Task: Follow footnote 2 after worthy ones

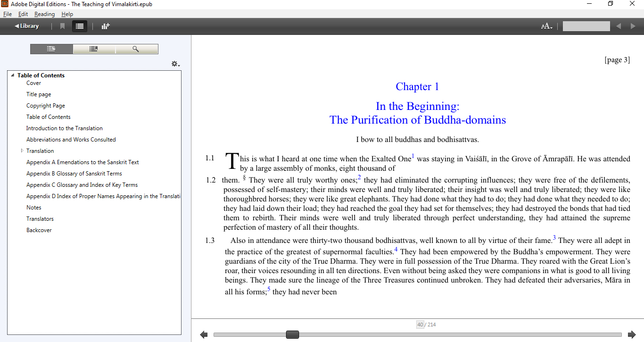Action: (x=359, y=177)
